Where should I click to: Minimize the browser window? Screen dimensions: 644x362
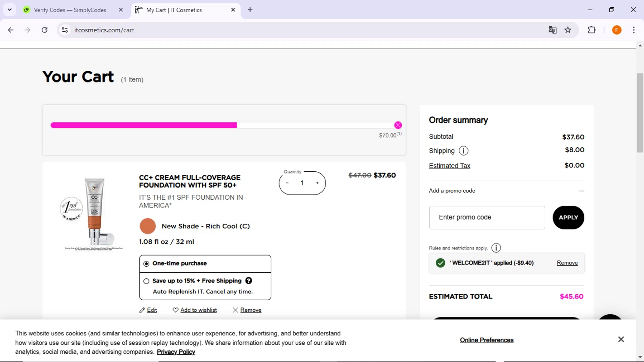[590, 9]
